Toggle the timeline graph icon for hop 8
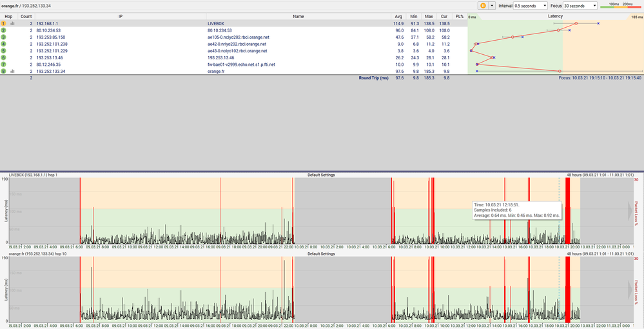The height and width of the screenshot is (329, 644). [12, 71]
